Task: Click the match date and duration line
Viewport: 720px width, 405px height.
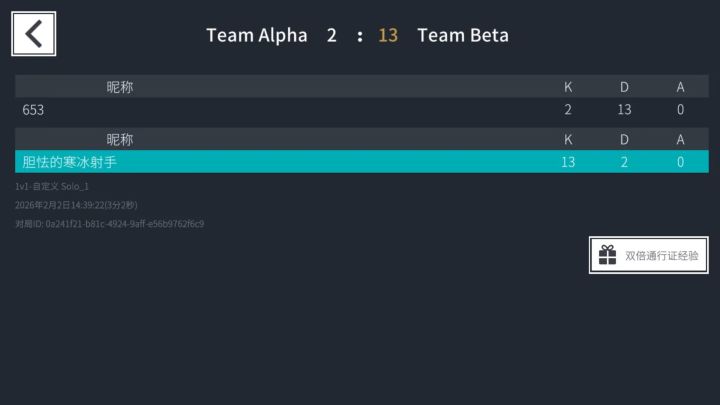Action: coord(76,205)
